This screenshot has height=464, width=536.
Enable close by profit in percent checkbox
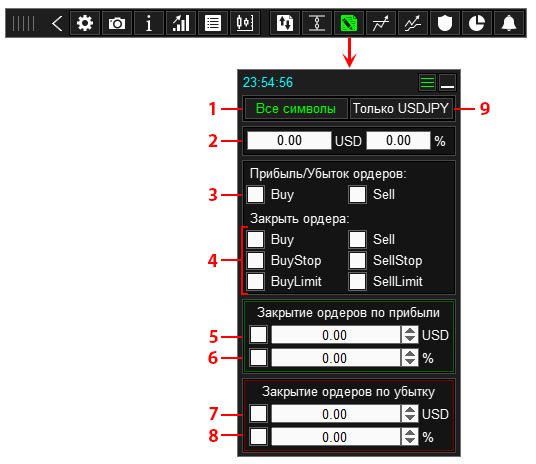click(258, 358)
